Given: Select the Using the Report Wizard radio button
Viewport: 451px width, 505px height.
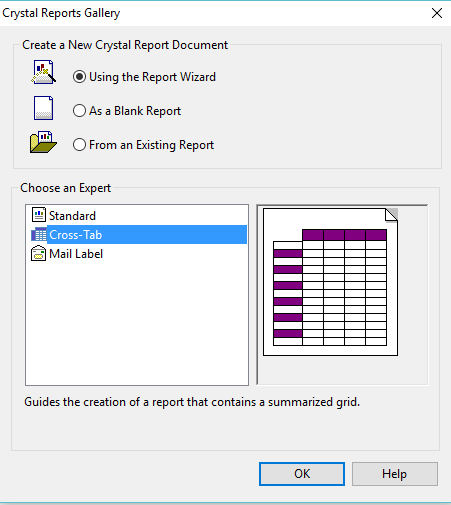Looking at the screenshot, I should (x=79, y=77).
